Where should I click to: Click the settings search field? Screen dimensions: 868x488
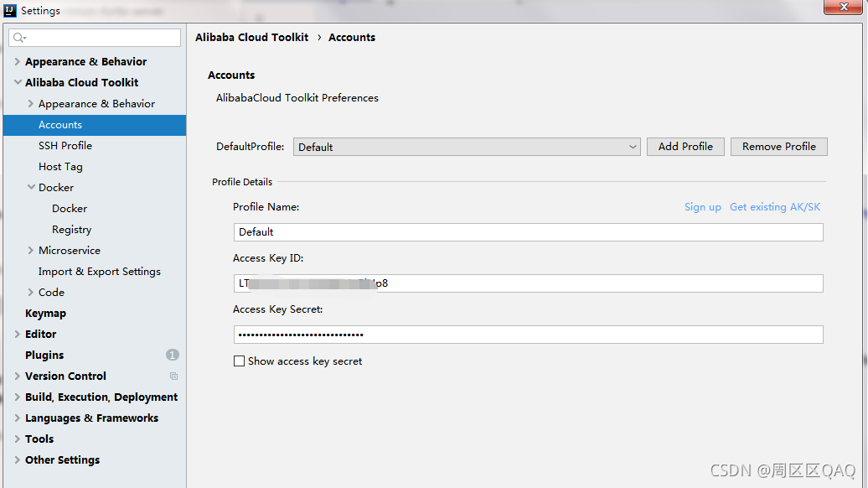click(95, 38)
